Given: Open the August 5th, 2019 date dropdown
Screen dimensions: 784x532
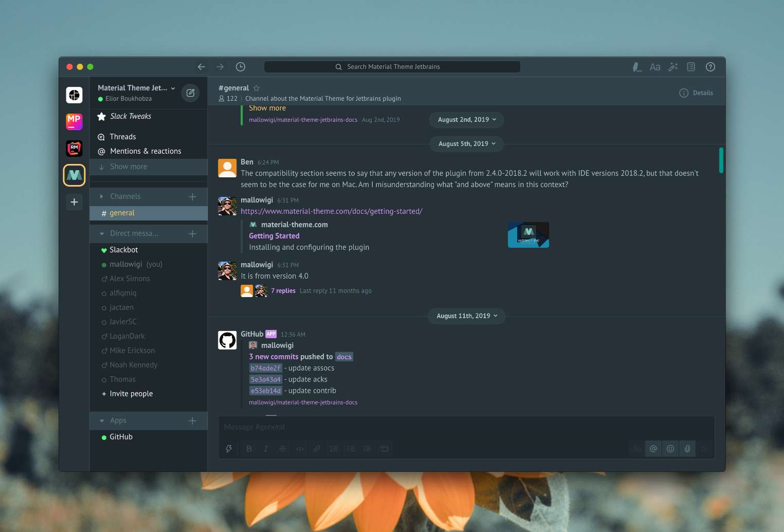Looking at the screenshot, I should click(467, 144).
